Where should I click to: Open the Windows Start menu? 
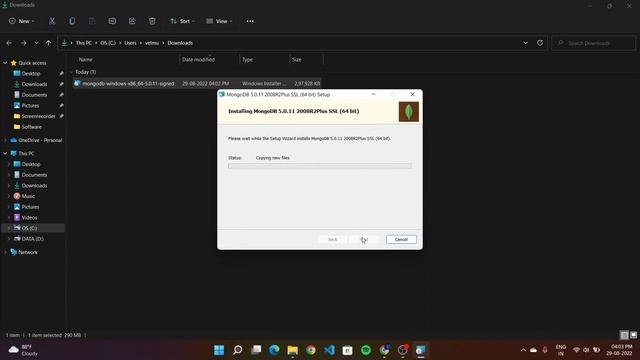(x=219, y=350)
